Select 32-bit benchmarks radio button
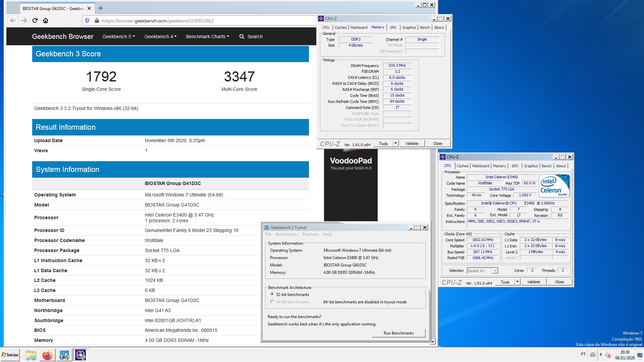The width and height of the screenshot is (644, 362). pyautogui.click(x=272, y=294)
